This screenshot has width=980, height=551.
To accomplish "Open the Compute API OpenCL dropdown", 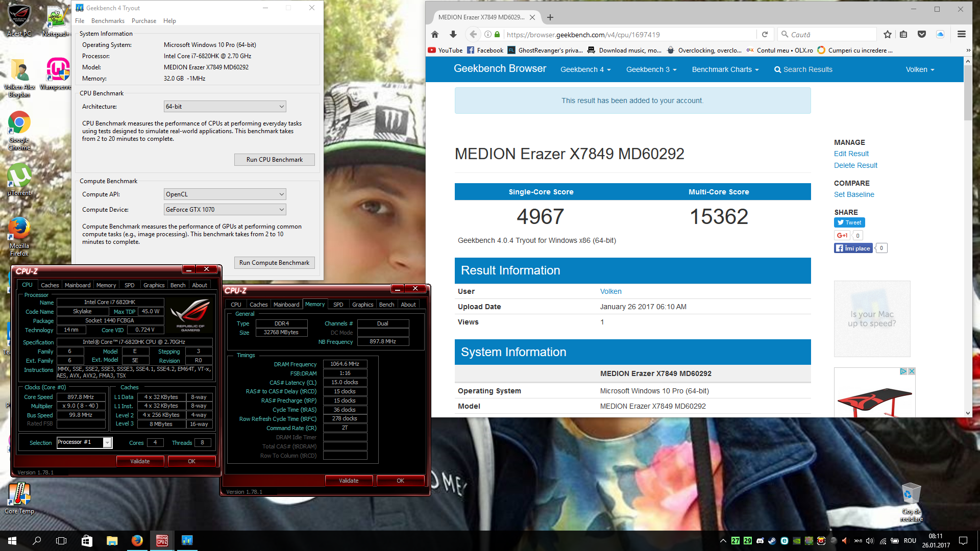I will click(225, 194).
